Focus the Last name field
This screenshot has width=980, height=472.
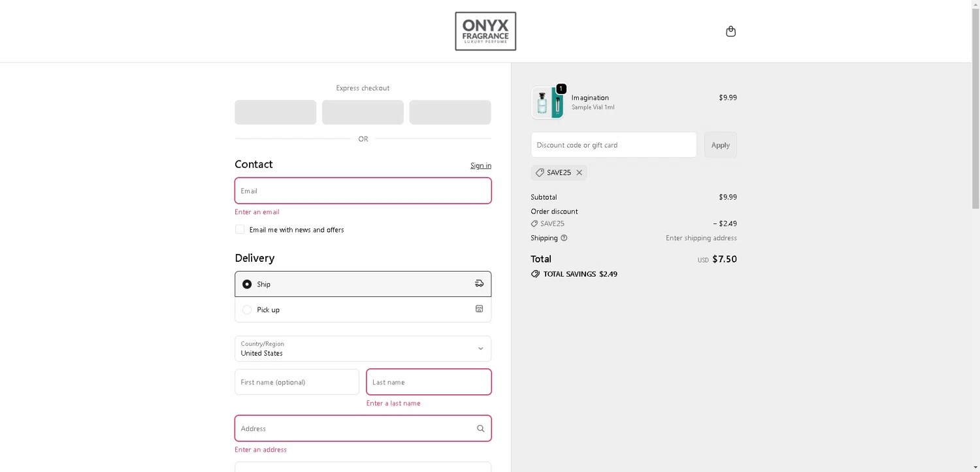(429, 382)
